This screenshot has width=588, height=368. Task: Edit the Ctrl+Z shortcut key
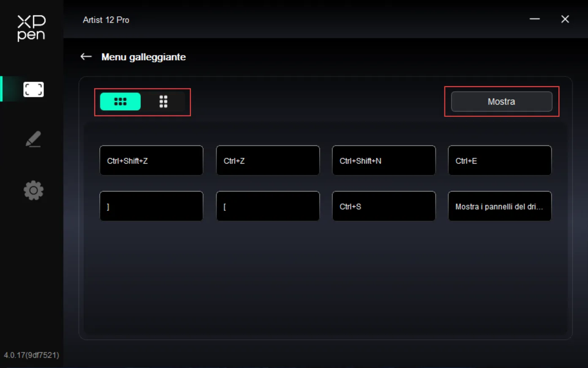[268, 160]
